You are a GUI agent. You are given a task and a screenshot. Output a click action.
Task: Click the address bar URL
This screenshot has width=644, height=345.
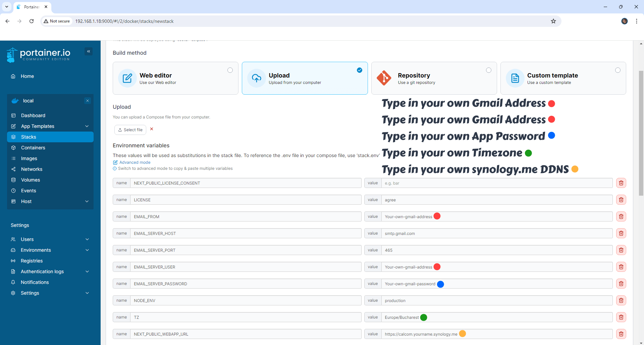tap(124, 21)
